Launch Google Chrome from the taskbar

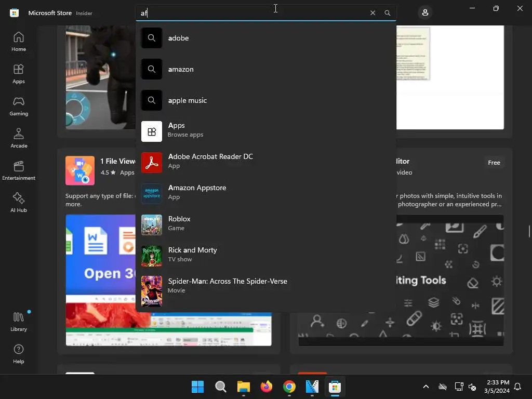pos(289,387)
